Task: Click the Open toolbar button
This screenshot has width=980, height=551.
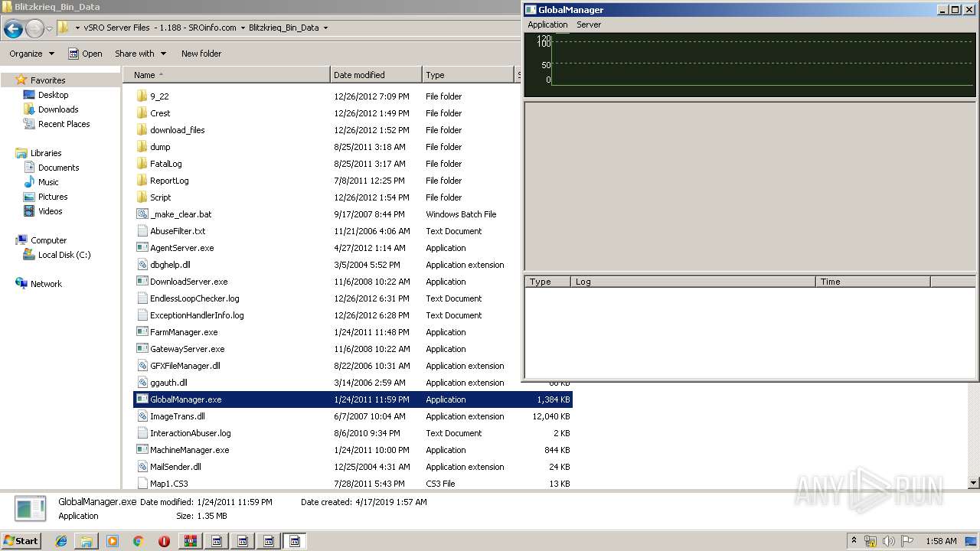Action: (85, 54)
